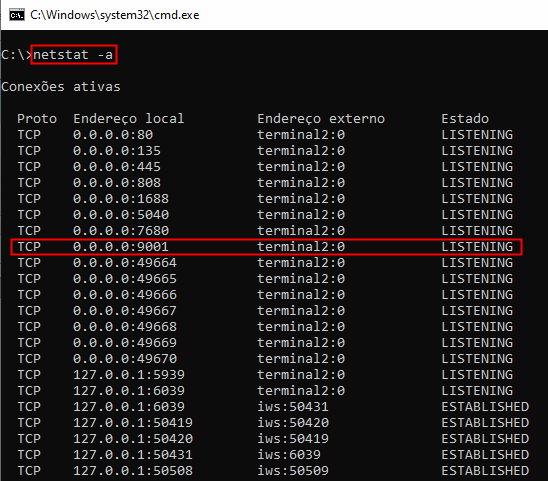Click the iws:50431 external address

[293, 407]
